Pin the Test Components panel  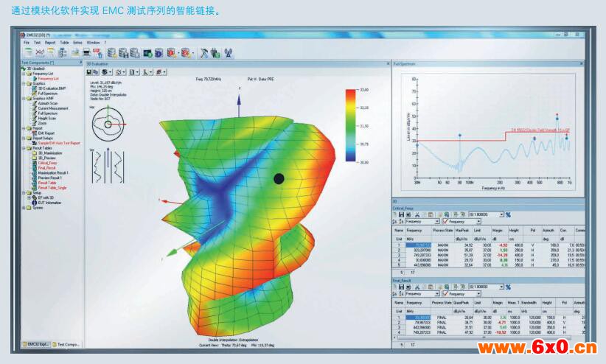[81, 62]
